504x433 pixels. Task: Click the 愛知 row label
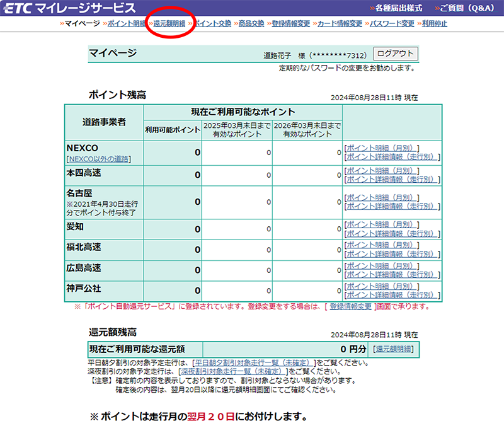coord(75,227)
